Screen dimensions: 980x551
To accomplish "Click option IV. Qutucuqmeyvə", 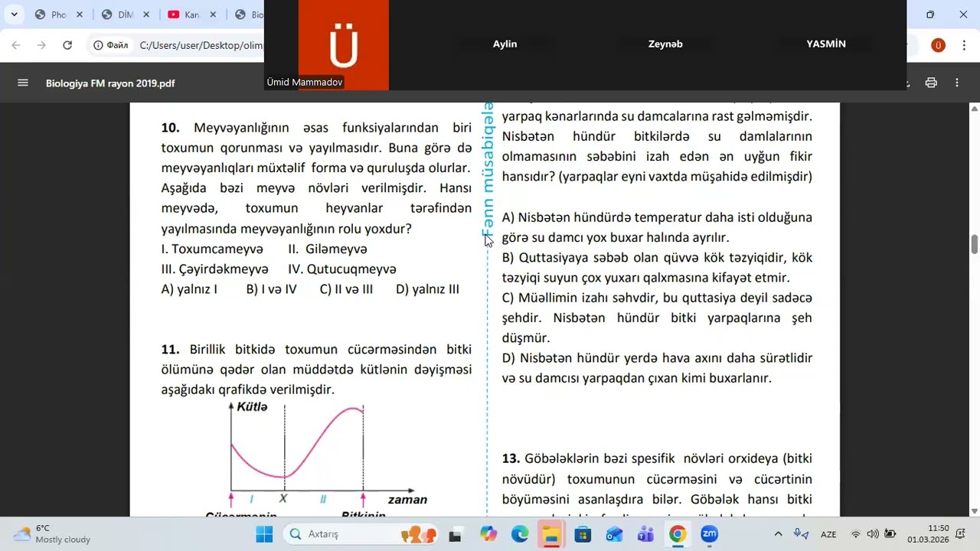I will click(x=342, y=269).
